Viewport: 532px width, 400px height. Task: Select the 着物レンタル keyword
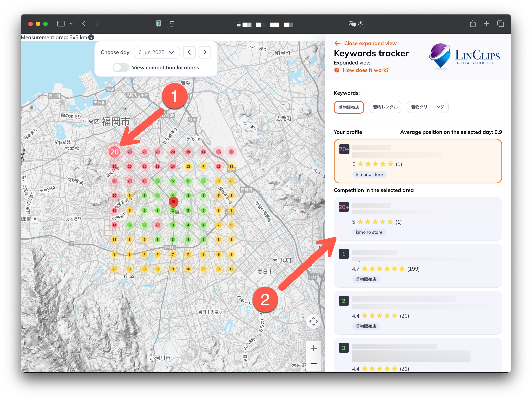point(385,107)
